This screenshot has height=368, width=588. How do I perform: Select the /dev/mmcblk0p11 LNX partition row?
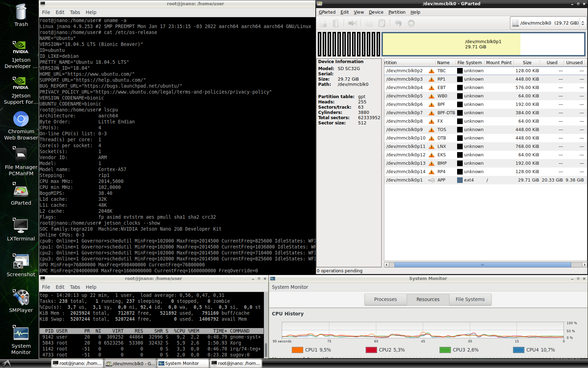(485, 146)
